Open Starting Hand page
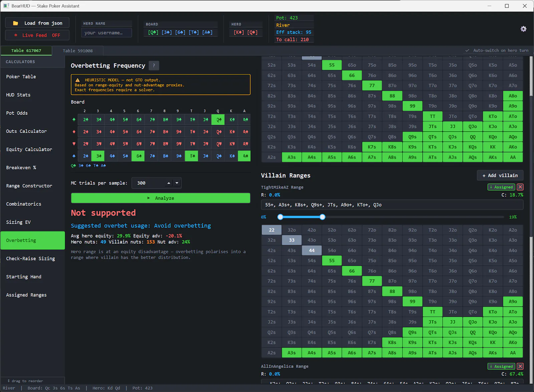Screen dimensions: 534x392 33,277
